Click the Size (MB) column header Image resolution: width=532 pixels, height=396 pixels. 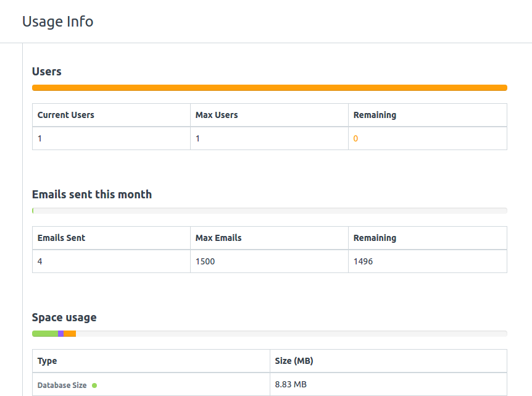point(299,361)
